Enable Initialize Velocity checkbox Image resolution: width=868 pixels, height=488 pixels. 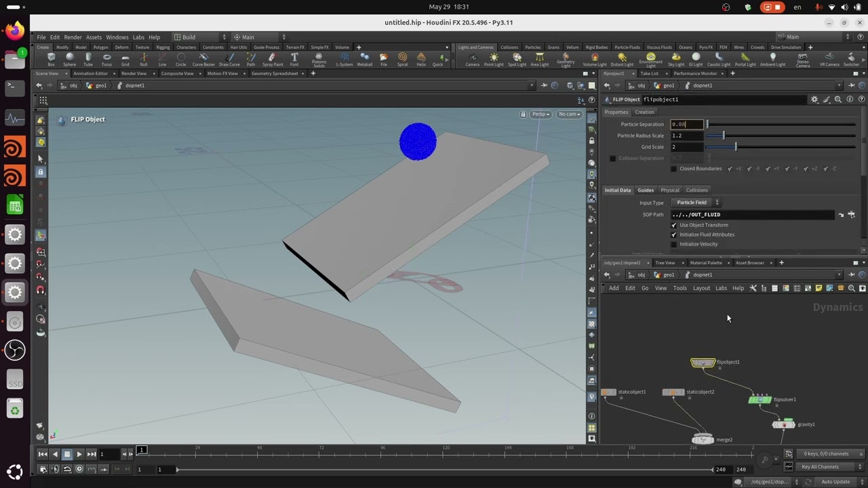pos(674,244)
